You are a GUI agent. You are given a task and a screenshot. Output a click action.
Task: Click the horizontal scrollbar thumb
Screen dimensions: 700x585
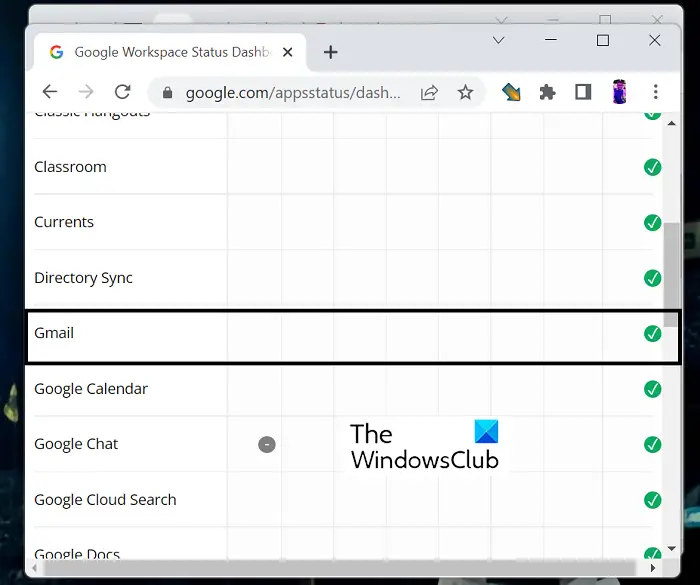click(x=339, y=568)
